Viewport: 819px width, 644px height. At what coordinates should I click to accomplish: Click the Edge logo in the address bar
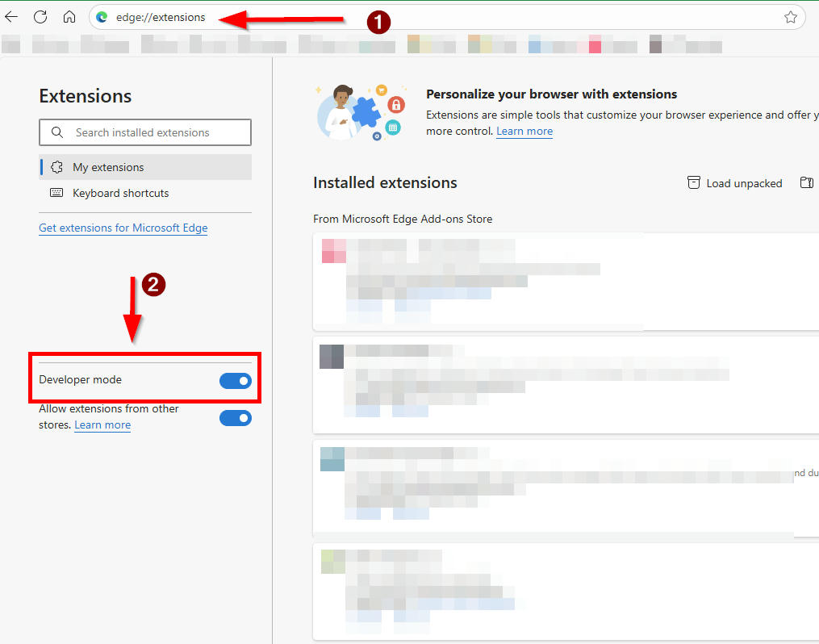102,17
